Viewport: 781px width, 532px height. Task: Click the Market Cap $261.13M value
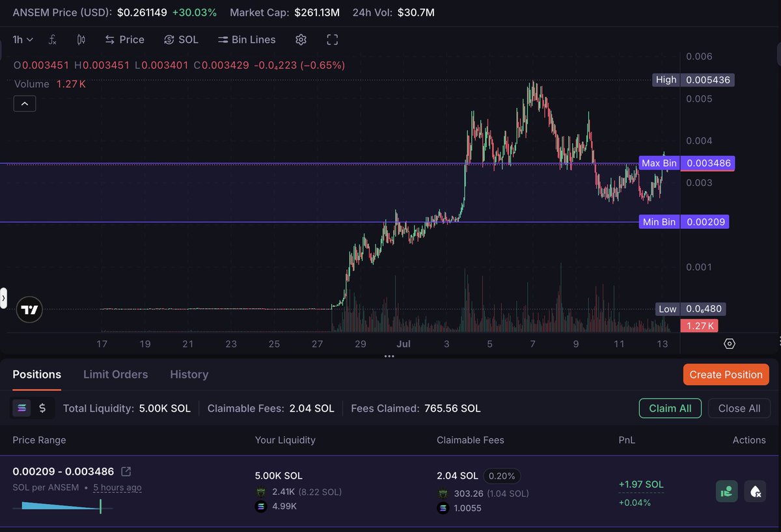[x=317, y=12]
